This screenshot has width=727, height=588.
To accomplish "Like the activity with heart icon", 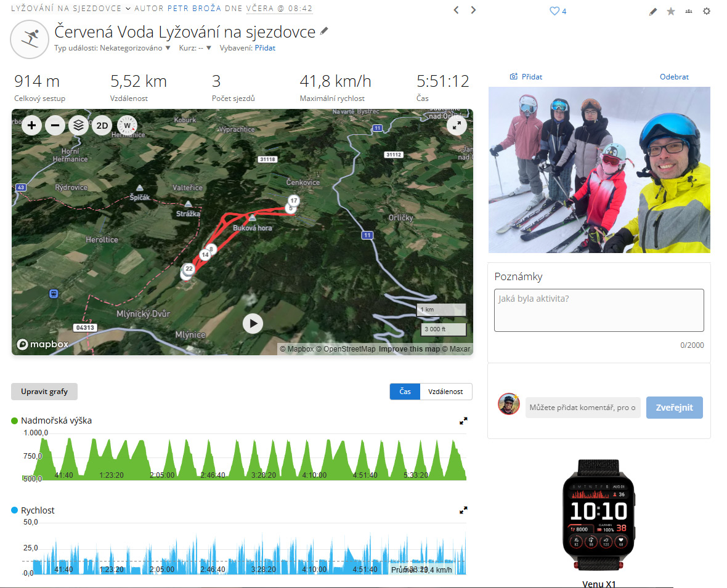I will coord(554,11).
